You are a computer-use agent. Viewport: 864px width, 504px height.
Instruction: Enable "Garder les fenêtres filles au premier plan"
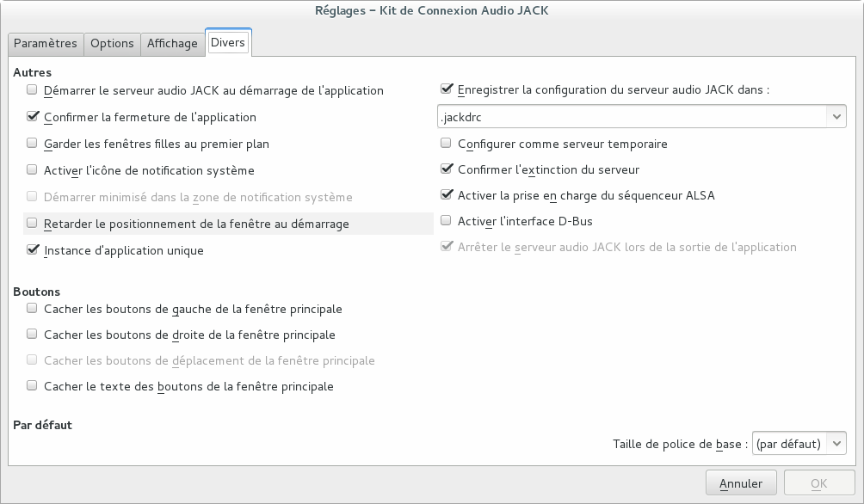pyautogui.click(x=33, y=144)
